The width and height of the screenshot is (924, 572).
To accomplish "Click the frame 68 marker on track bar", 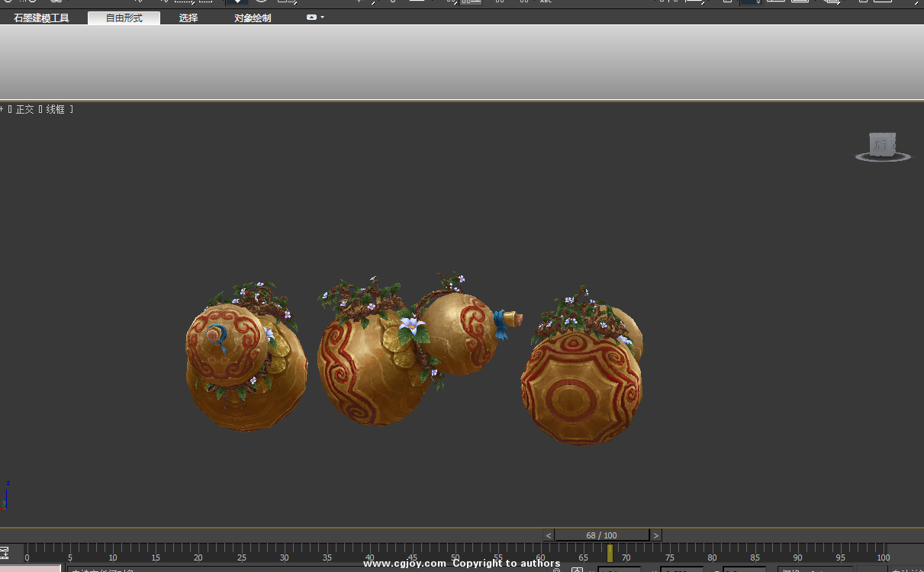I will [610, 553].
